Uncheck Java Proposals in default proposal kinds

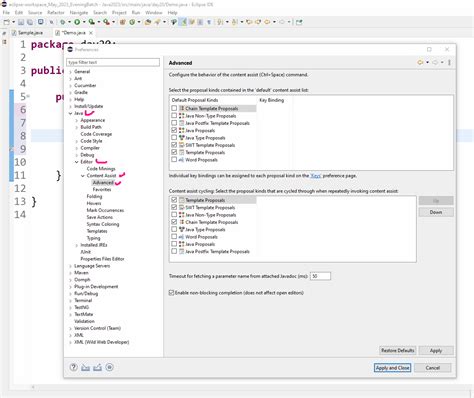coord(174,130)
